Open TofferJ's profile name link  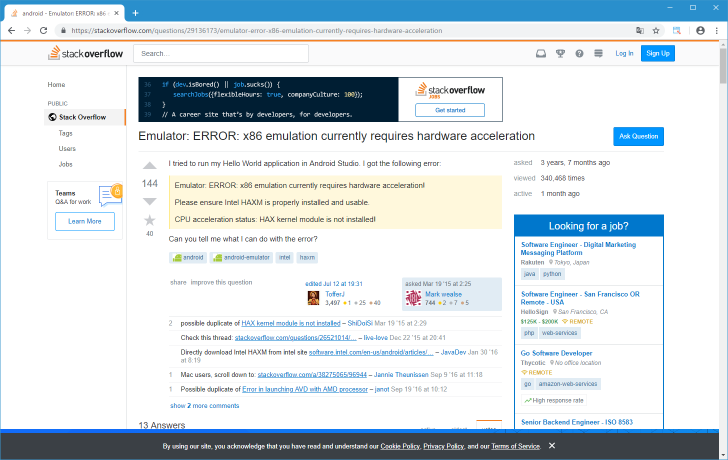pyautogui.click(x=335, y=294)
